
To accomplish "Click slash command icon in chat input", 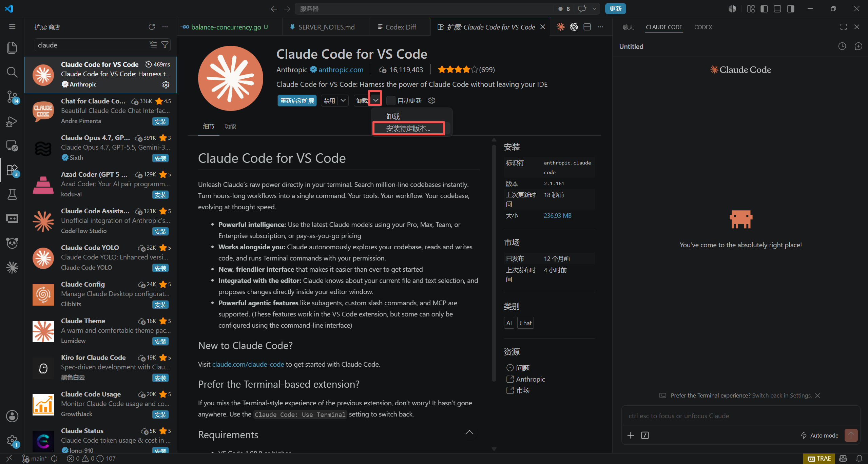I will (x=645, y=435).
